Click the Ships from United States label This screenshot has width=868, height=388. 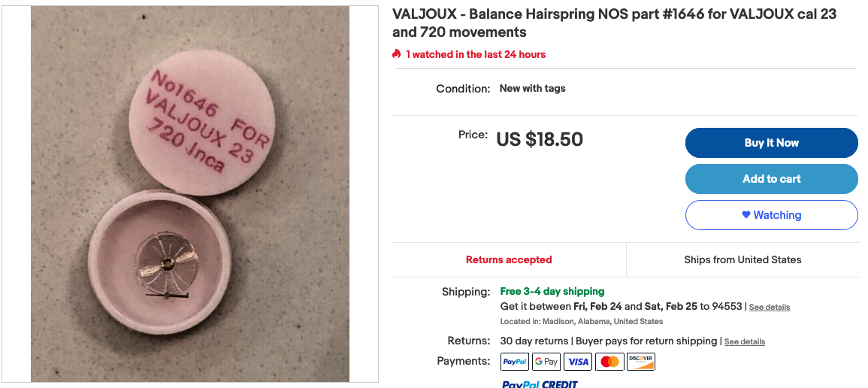742,259
